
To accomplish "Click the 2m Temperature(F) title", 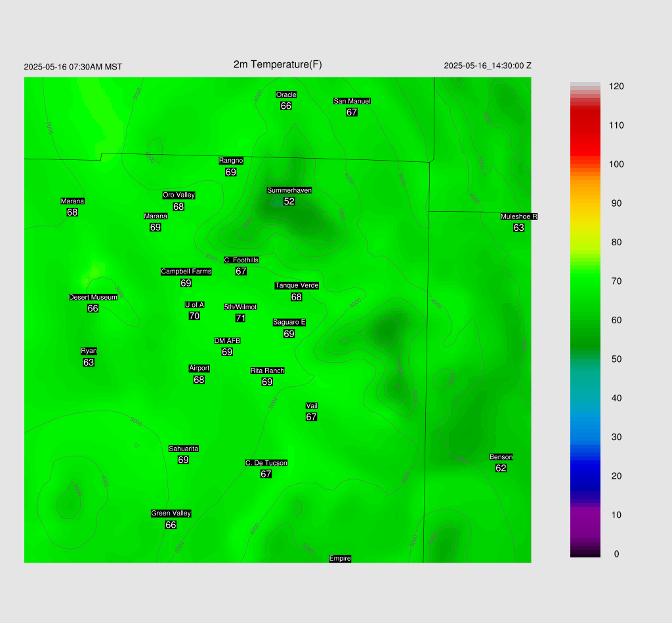I will pos(278,64).
